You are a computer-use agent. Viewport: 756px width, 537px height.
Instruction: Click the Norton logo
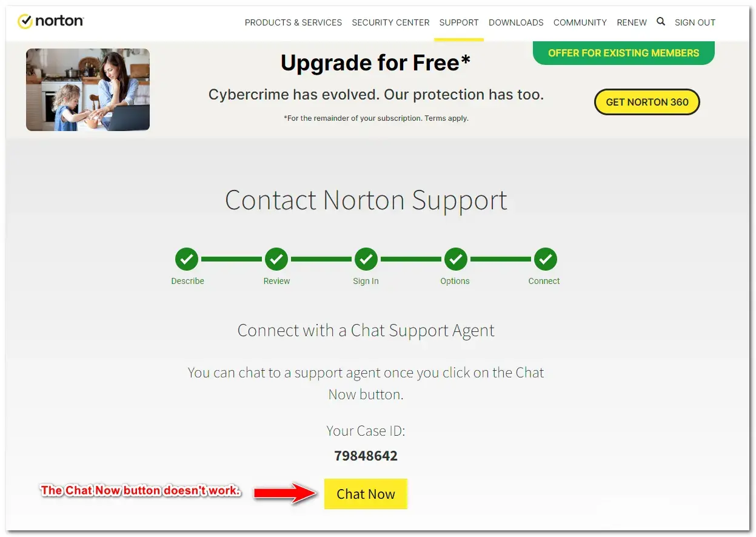(51, 22)
